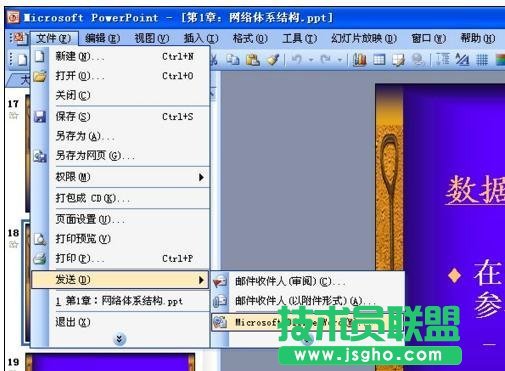Open the 视图 (View) menu

pos(152,39)
